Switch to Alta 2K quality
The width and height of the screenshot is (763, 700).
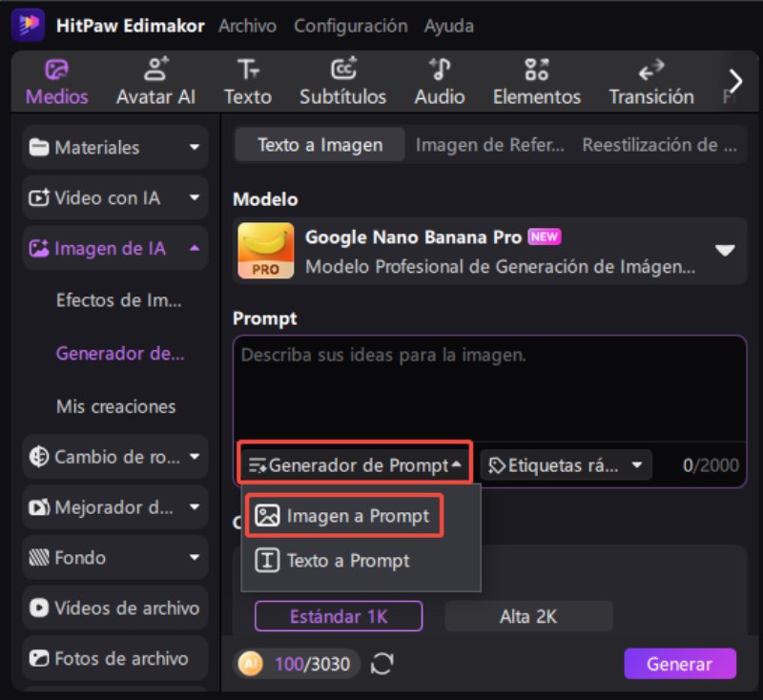[x=528, y=617]
